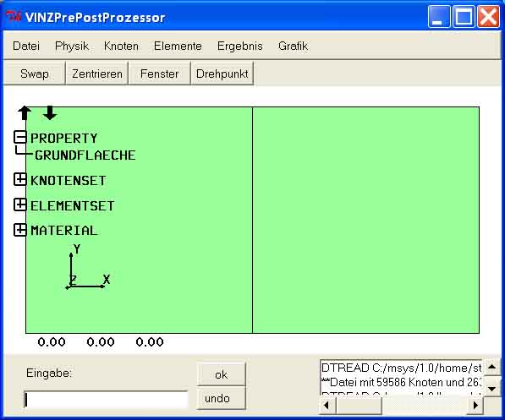Image resolution: width=505 pixels, height=420 pixels.
Task: Click the XYZ coordinate axes icon
Action: point(88,267)
